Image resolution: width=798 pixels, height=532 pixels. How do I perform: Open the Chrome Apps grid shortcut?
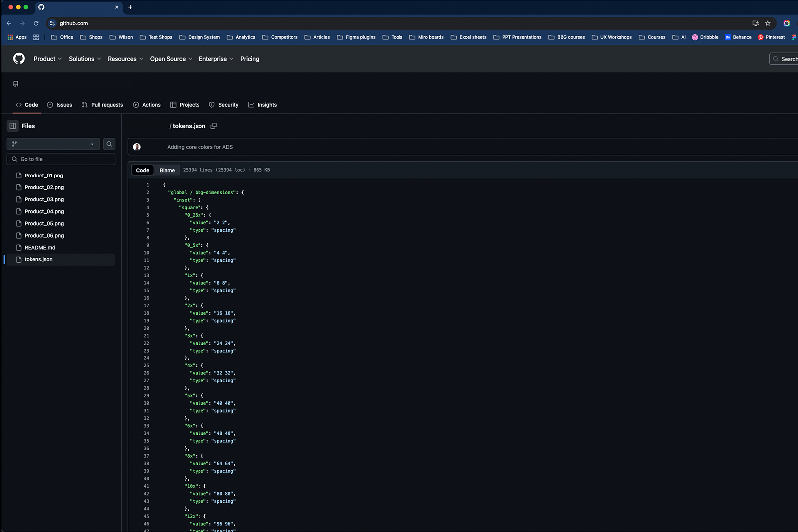tap(17, 37)
